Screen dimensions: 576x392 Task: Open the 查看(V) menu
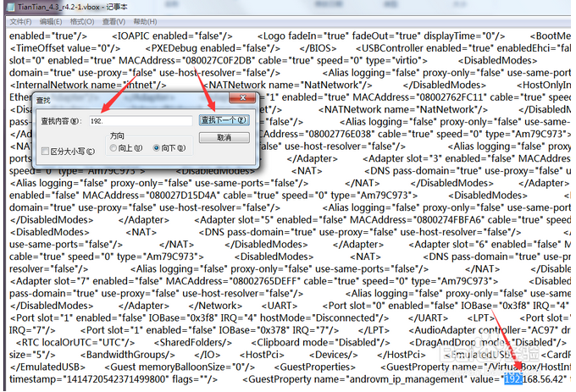click(x=114, y=22)
